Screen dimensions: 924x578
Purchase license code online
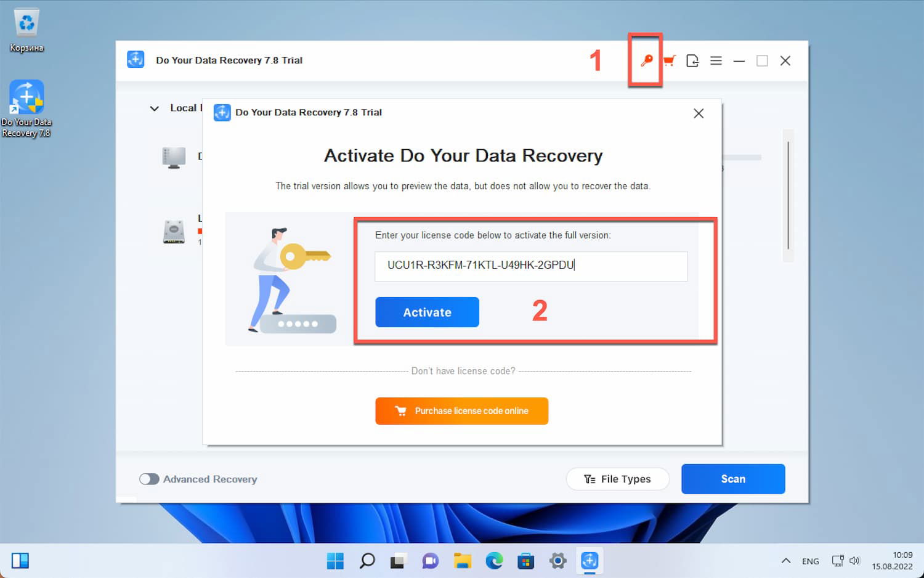click(x=461, y=411)
